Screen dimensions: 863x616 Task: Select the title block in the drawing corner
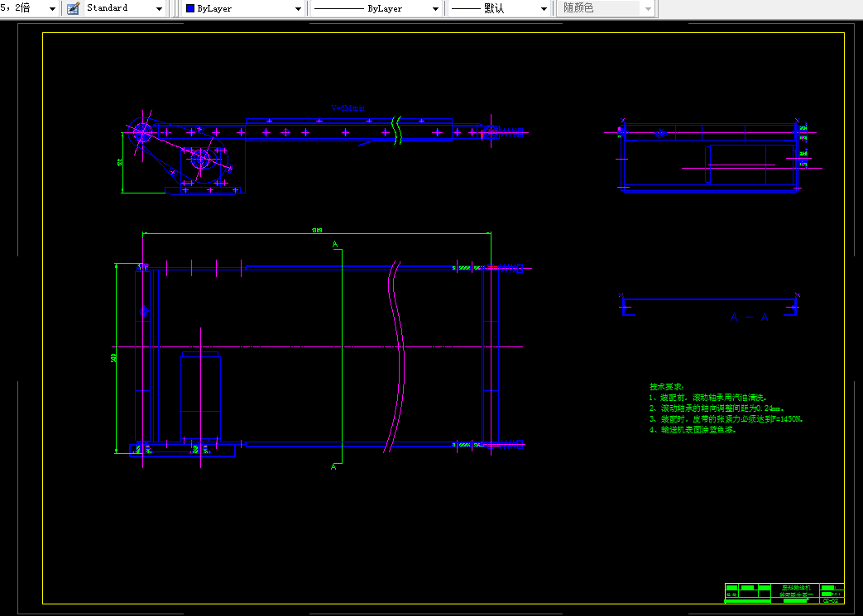pos(784,594)
